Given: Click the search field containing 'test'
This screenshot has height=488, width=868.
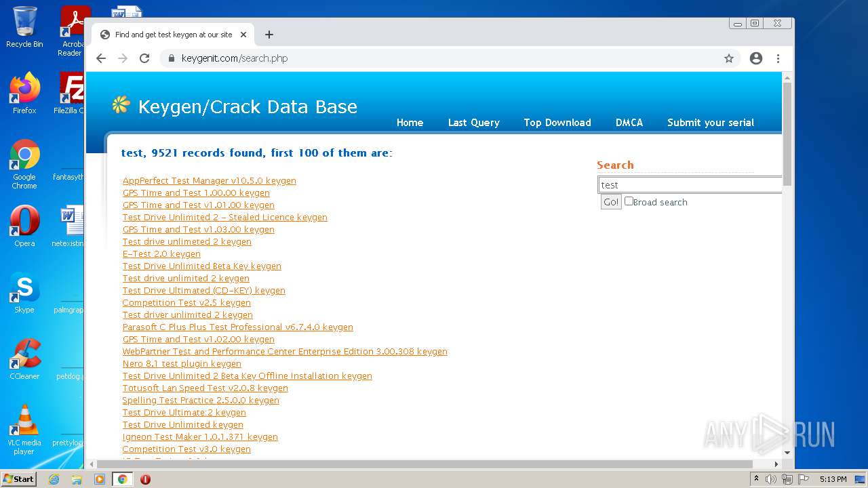Looking at the screenshot, I should (690, 184).
